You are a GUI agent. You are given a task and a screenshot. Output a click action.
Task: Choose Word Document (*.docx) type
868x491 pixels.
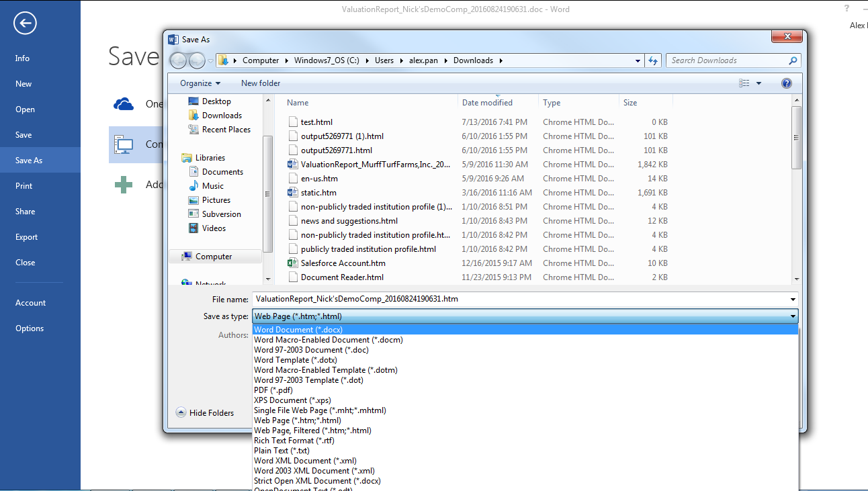tap(525, 330)
